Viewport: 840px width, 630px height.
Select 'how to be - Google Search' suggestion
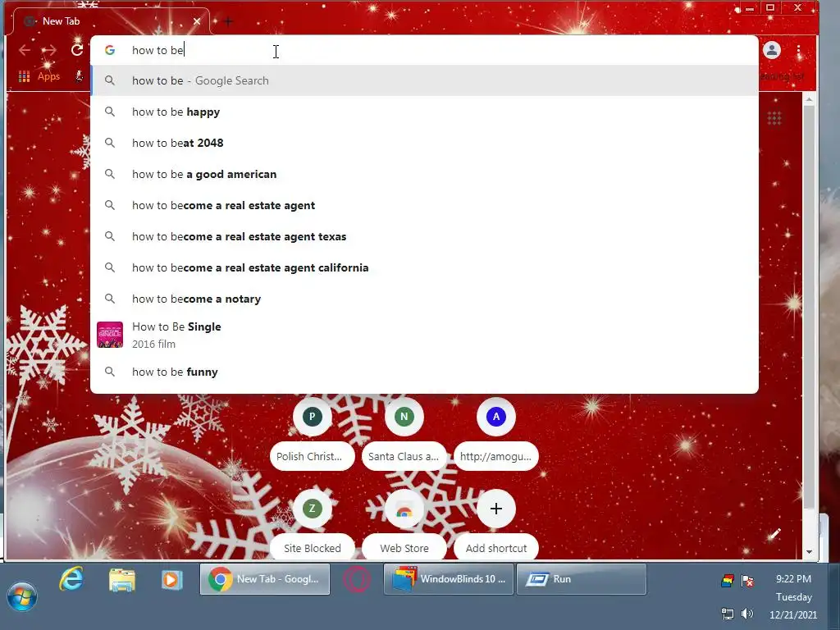click(x=424, y=81)
